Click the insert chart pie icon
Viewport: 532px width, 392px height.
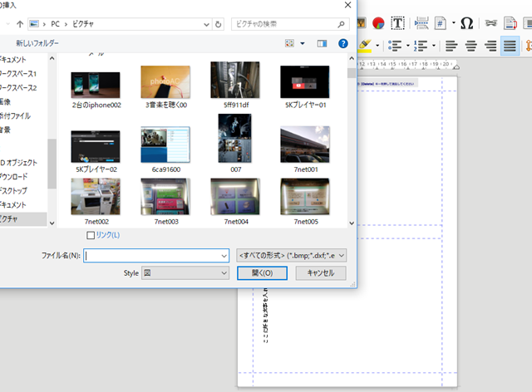[x=378, y=23]
